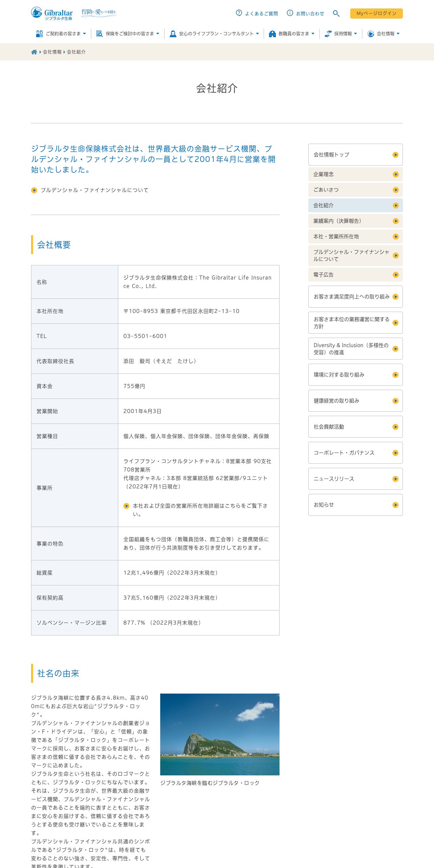Open the search magnifier icon
The image size is (434, 868).
336,14
